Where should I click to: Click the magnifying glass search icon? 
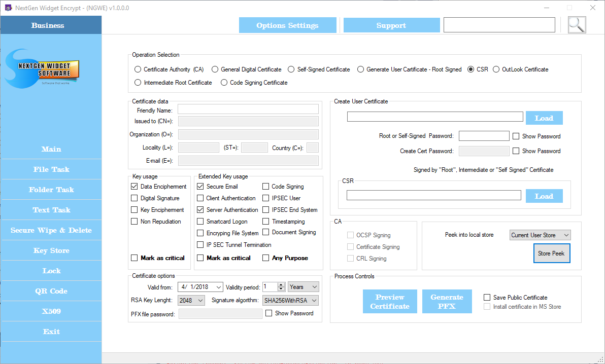577,25
